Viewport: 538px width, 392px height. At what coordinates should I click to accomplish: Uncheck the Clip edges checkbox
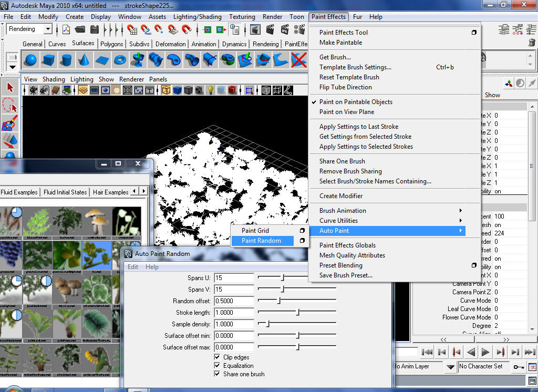point(217,357)
